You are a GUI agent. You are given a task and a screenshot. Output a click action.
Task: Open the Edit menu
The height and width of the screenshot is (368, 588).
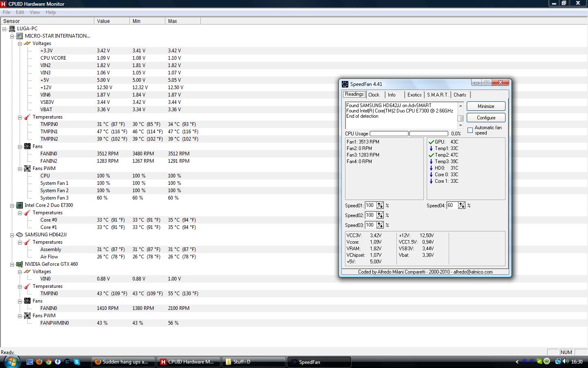click(20, 12)
